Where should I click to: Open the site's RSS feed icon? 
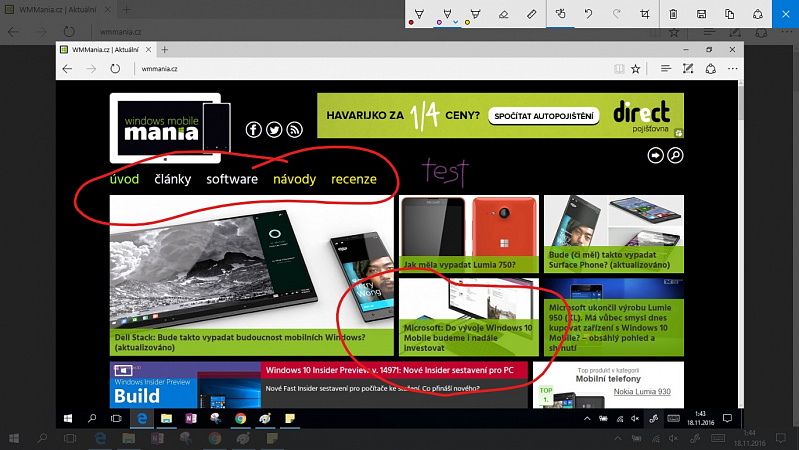(295, 130)
